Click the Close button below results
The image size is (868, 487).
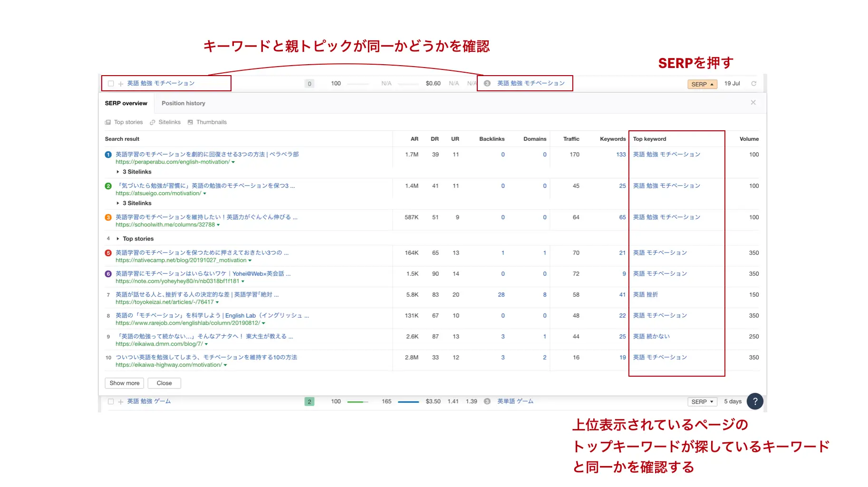click(164, 383)
